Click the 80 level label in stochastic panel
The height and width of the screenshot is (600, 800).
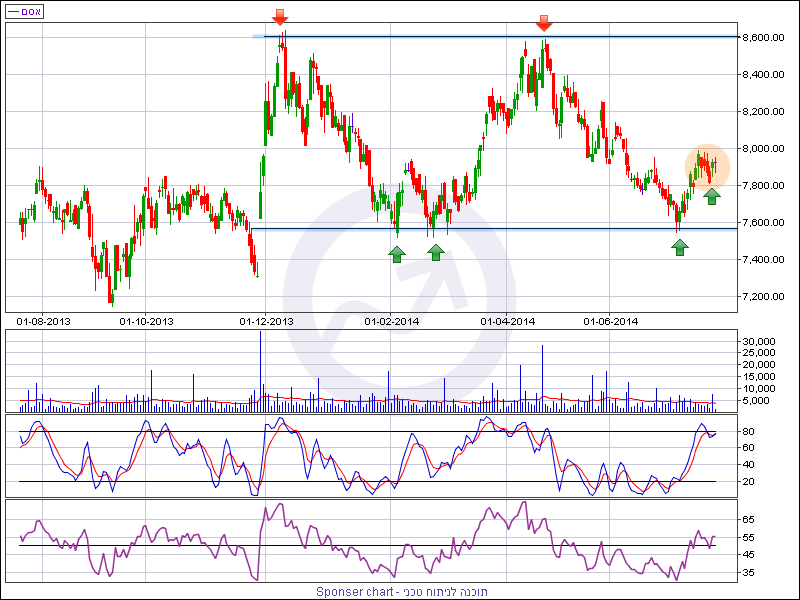point(746,432)
